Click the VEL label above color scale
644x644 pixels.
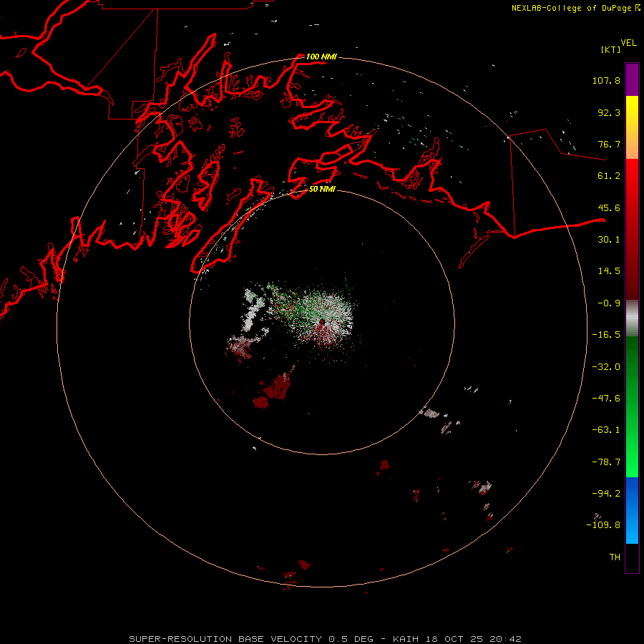pos(629,43)
